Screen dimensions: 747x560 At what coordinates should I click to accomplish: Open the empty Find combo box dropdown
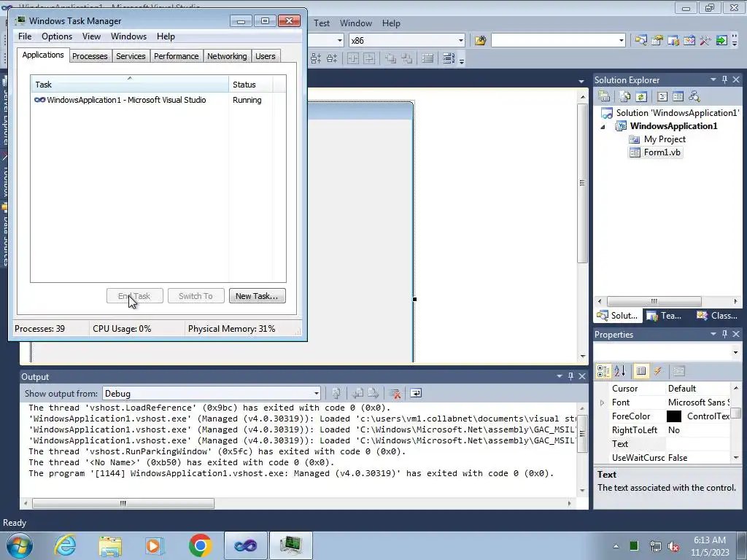click(x=622, y=41)
